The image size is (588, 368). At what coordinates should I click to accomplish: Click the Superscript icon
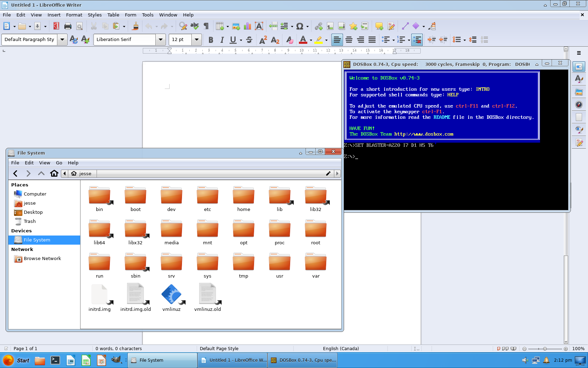click(263, 40)
